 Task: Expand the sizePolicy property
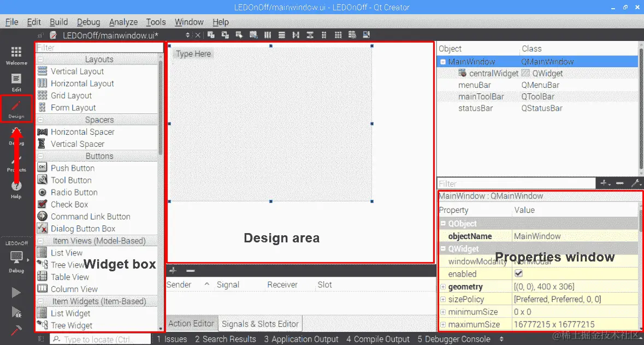(443, 300)
